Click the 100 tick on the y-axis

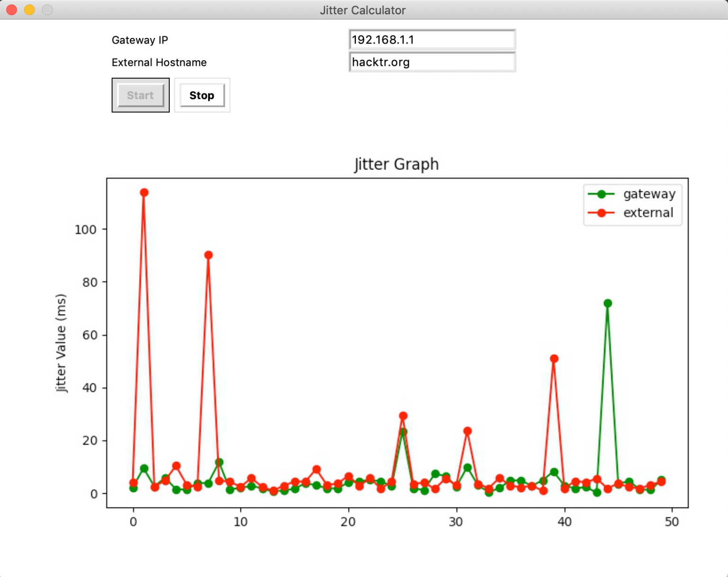[x=85, y=230]
